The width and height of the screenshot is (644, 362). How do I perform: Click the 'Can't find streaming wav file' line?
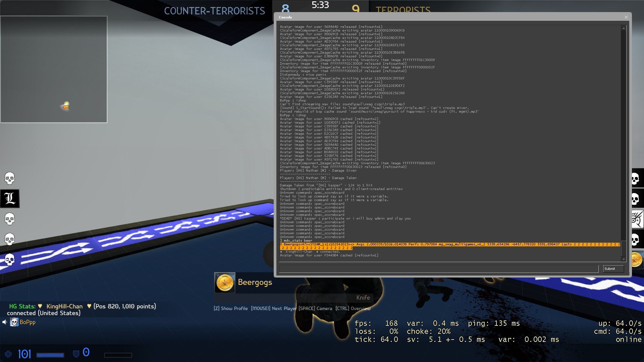pyautogui.click(x=342, y=104)
